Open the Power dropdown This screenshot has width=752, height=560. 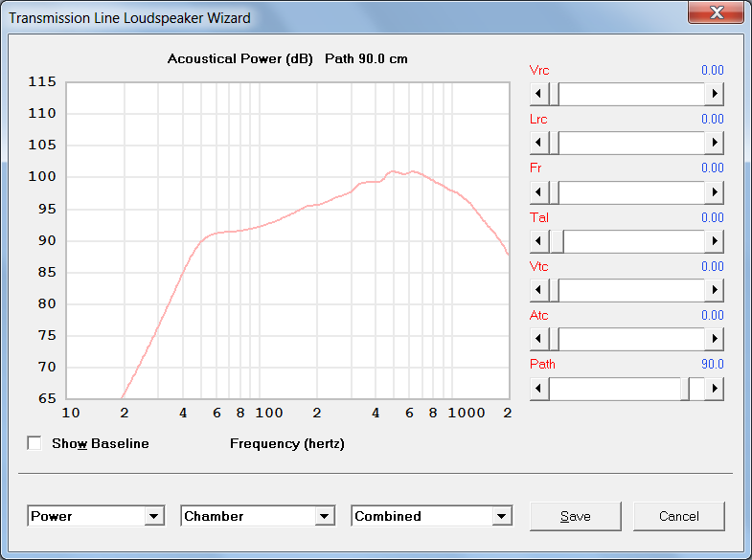[154, 516]
